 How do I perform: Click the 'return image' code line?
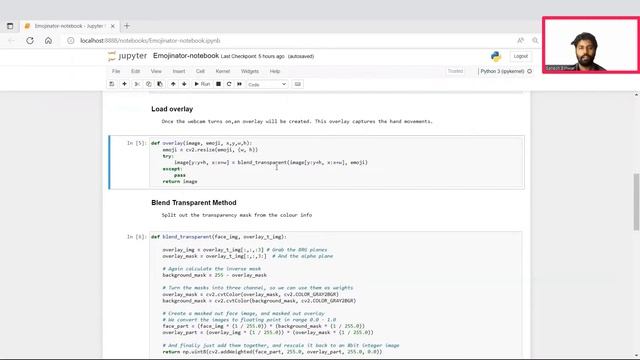[180, 181]
